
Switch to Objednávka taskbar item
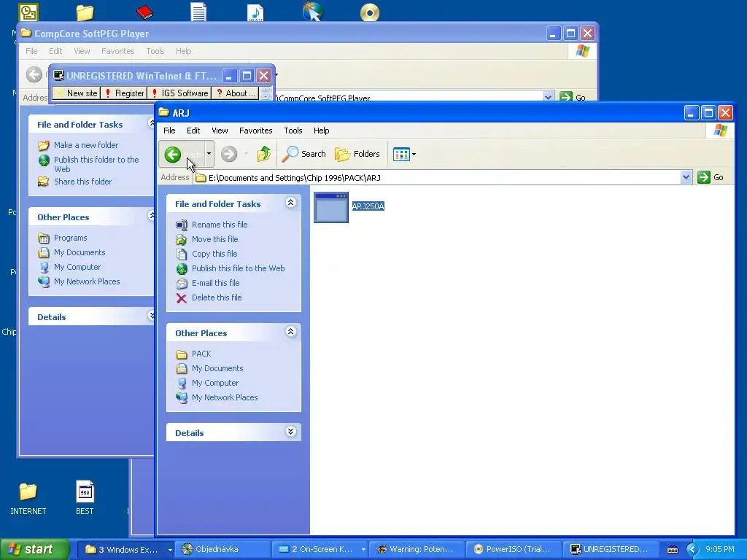(222, 549)
